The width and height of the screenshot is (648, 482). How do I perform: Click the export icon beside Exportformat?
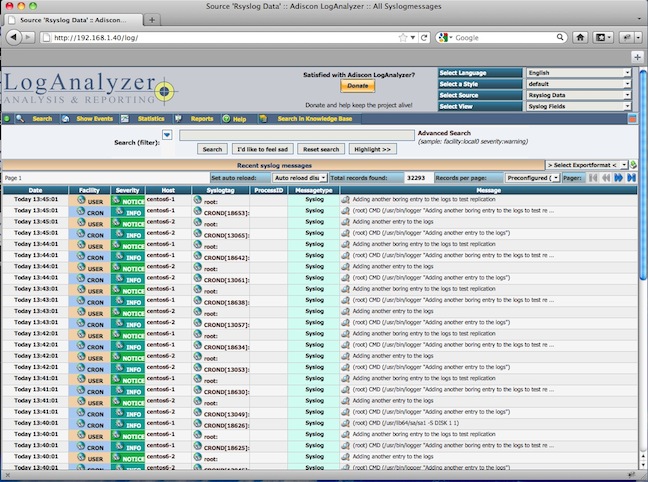coord(633,165)
